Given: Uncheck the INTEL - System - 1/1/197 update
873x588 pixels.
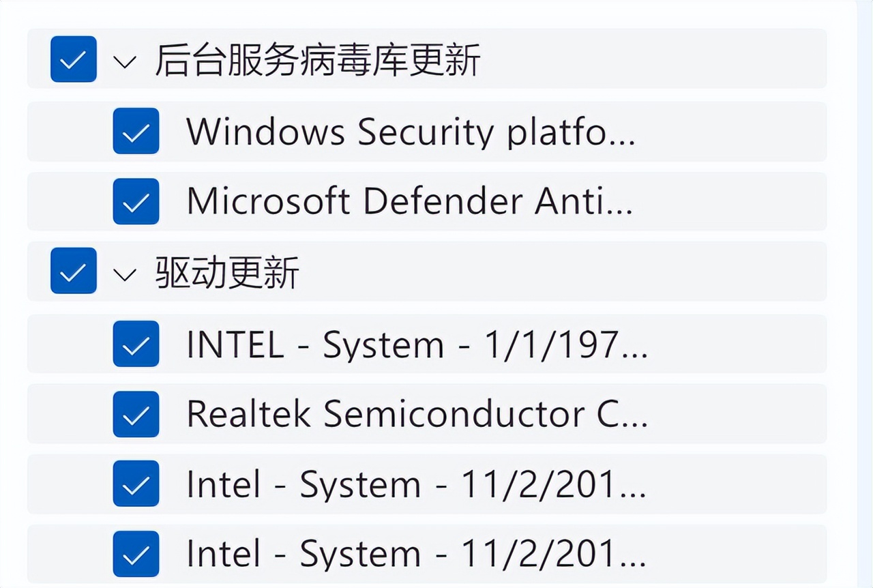Looking at the screenshot, I should pos(136,345).
